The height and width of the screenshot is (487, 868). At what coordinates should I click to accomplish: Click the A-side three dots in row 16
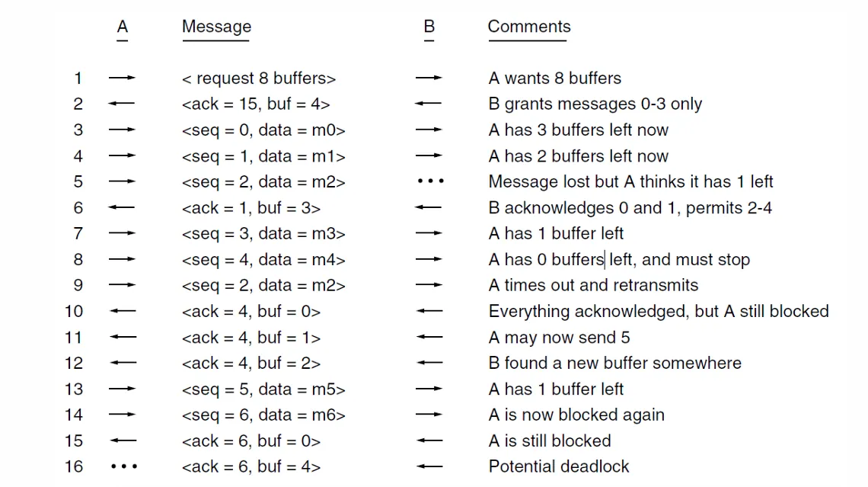123,466
